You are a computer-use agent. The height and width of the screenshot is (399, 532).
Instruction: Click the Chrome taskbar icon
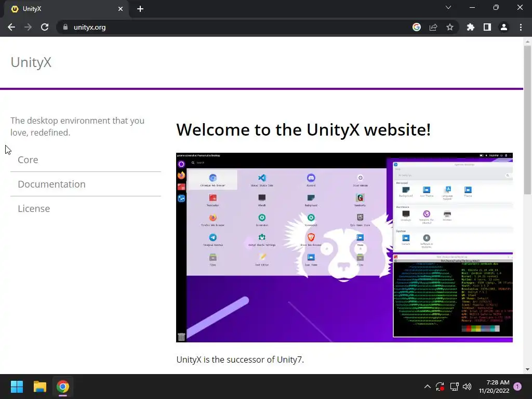63,387
